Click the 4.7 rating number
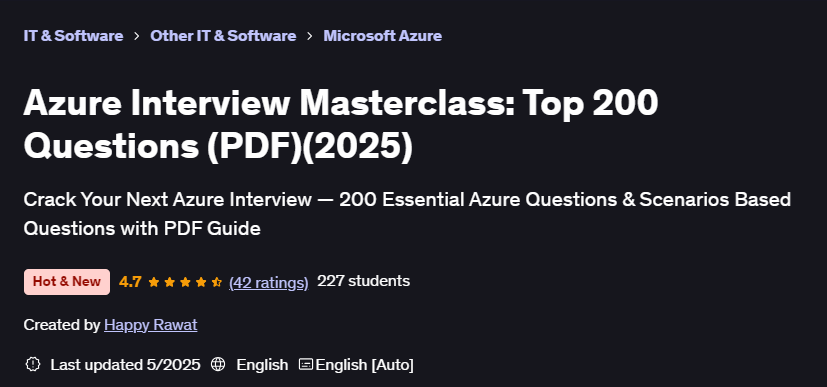The image size is (827, 387). [130, 282]
